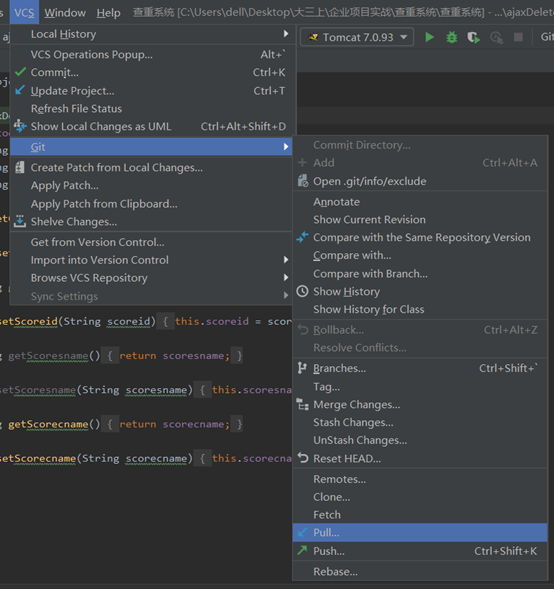Choose Apply Patch... entry
554x589 pixels.
point(151,185)
